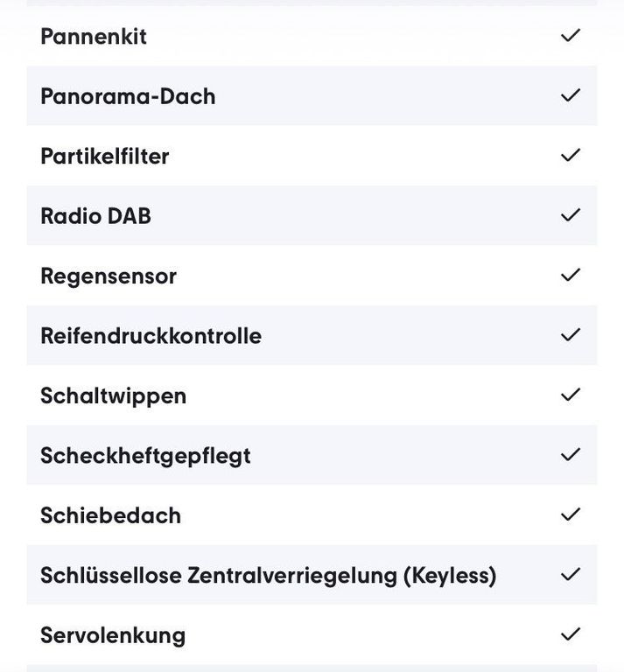This screenshot has width=624, height=672.
Task: Select the Scheckheftgepflegt entry label
Action: pyautogui.click(x=145, y=457)
